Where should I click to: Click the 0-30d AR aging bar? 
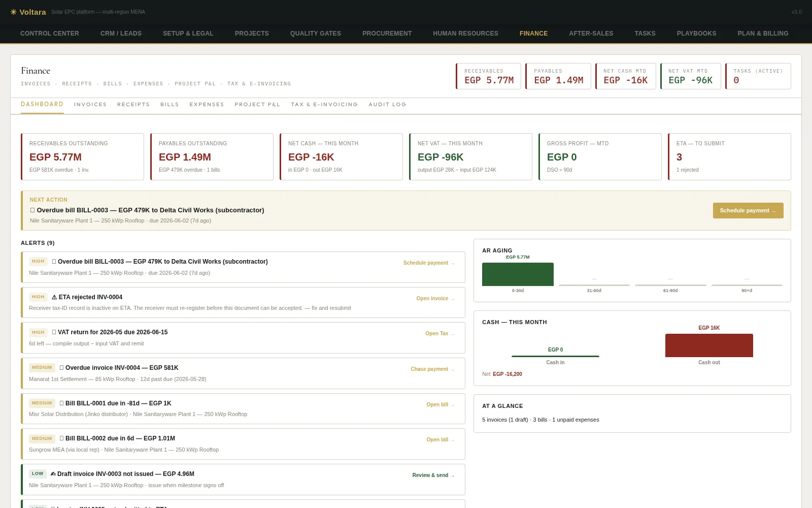click(x=518, y=274)
